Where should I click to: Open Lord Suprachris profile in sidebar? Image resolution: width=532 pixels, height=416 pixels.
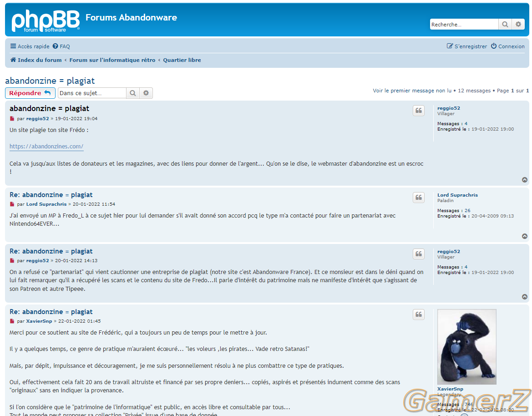coord(457,195)
